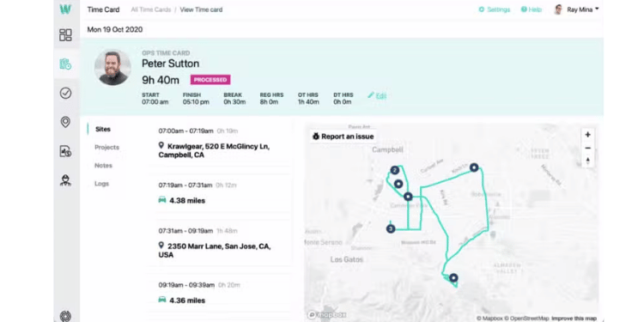Image resolution: width=644 pixels, height=322 pixels.
Task: Edit the time card with pencil Edit link
Action: (377, 95)
